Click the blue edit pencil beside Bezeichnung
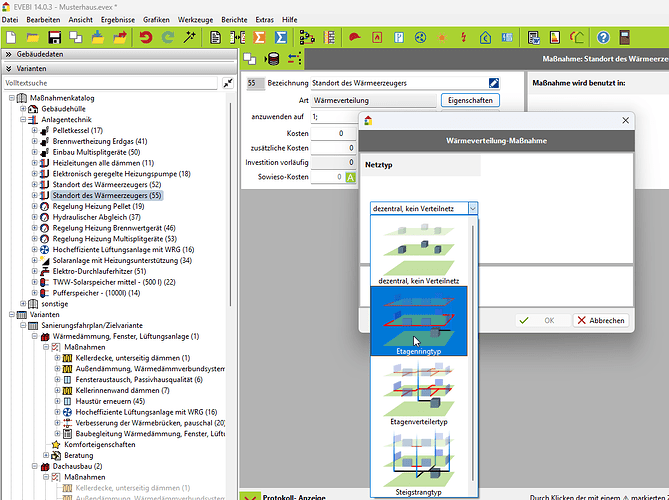The width and height of the screenshot is (669, 500). click(x=493, y=83)
